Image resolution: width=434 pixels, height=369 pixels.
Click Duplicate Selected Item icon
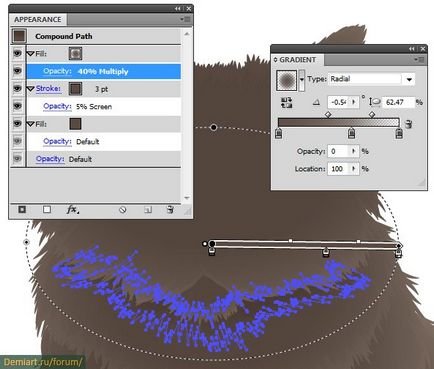(148, 210)
